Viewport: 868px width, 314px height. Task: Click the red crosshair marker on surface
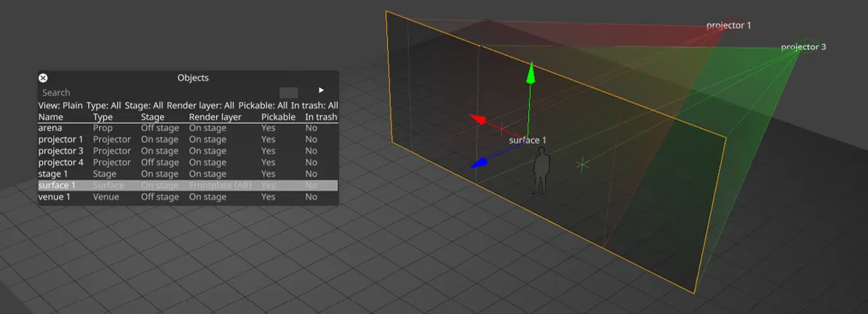502,130
